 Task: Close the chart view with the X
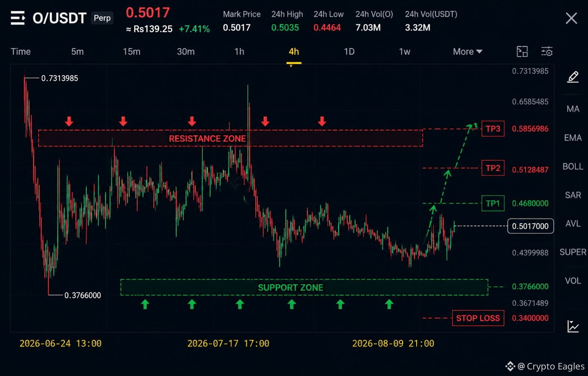pyautogui.click(x=571, y=18)
